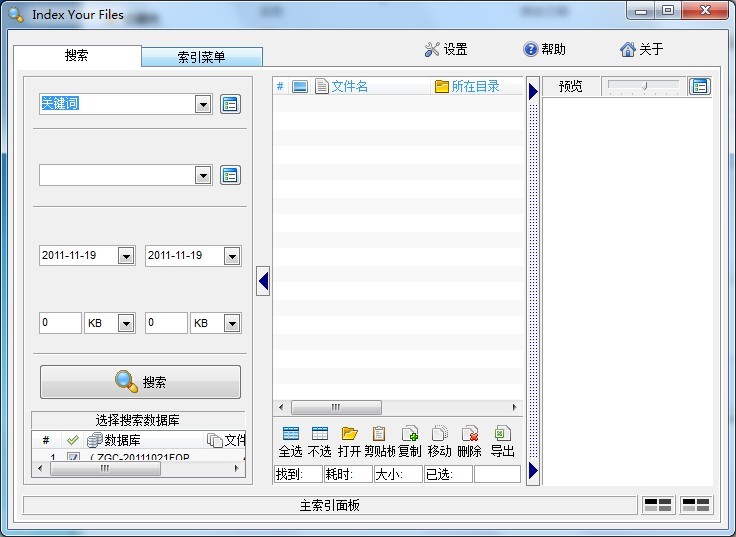Collapse left panel with the blue arrow
Screen dimensions: 736x537
click(x=263, y=282)
